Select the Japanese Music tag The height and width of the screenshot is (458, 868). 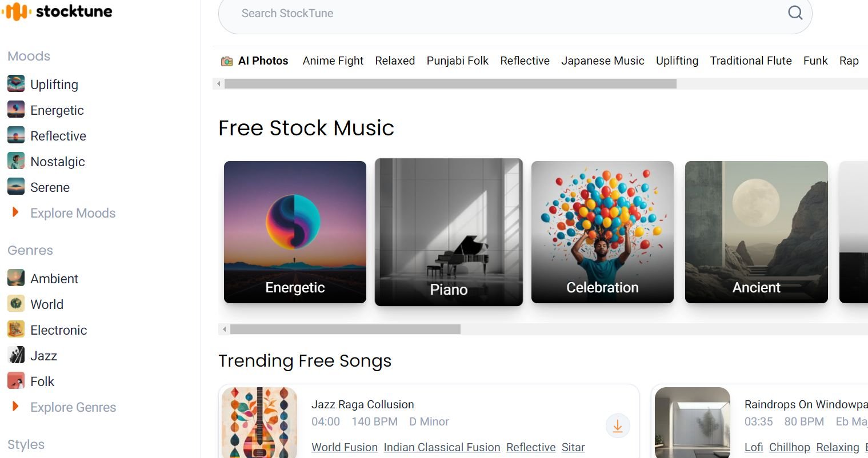pyautogui.click(x=602, y=61)
